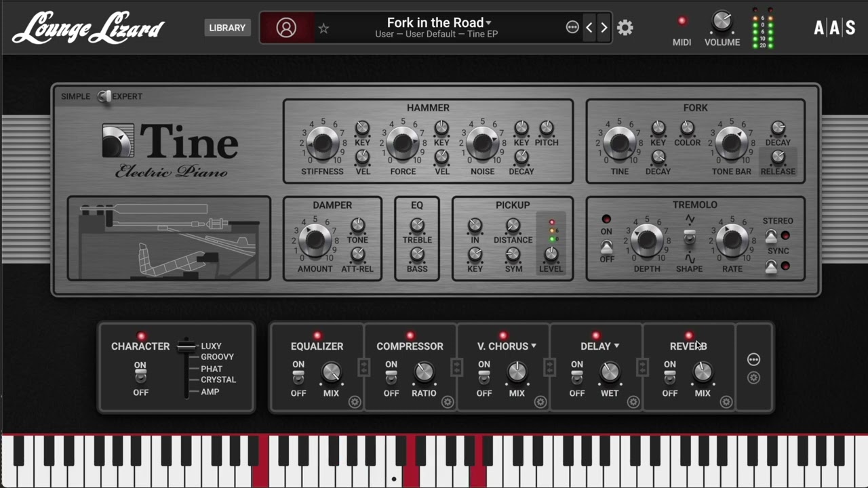Select the AMP character option
The image size is (868, 488).
coord(210,392)
